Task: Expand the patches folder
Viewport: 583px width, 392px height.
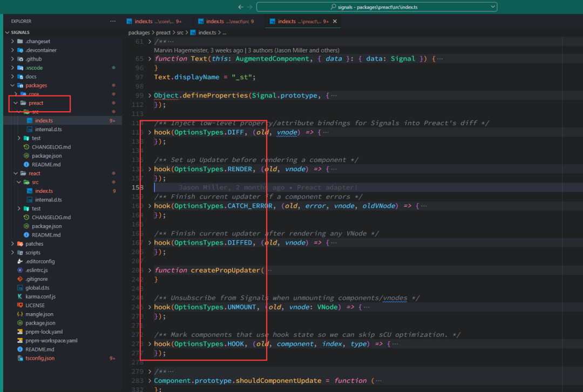Action: [34, 244]
